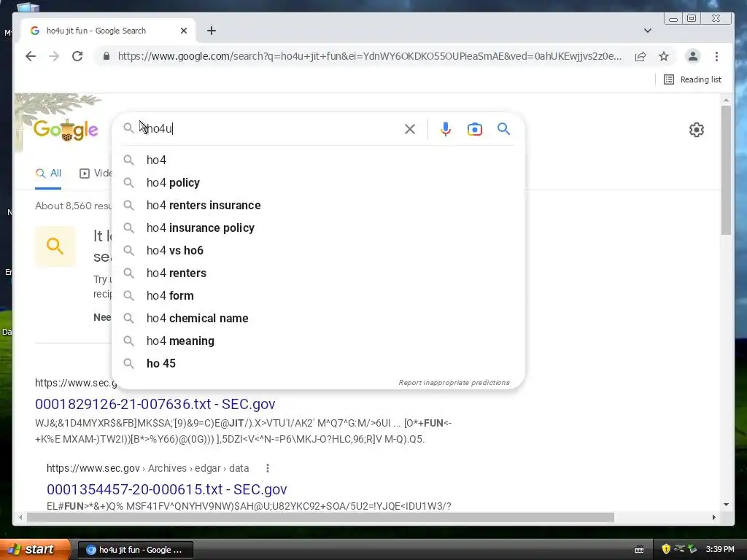Screen dimensions: 747x560
Task: Click the taskbar clock showing 3:39 PM
Action: click(x=720, y=549)
